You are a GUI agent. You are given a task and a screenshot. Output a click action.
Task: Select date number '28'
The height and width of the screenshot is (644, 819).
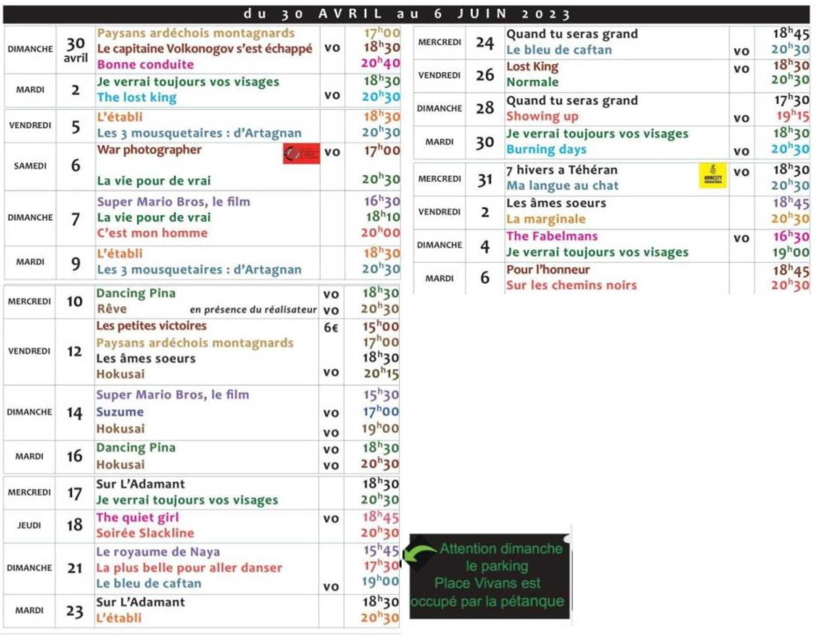(x=485, y=108)
